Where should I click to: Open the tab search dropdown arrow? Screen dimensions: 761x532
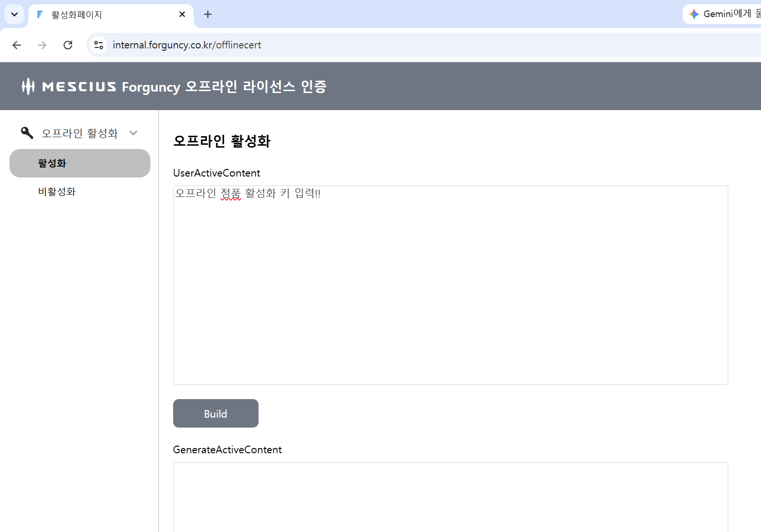pyautogui.click(x=14, y=14)
